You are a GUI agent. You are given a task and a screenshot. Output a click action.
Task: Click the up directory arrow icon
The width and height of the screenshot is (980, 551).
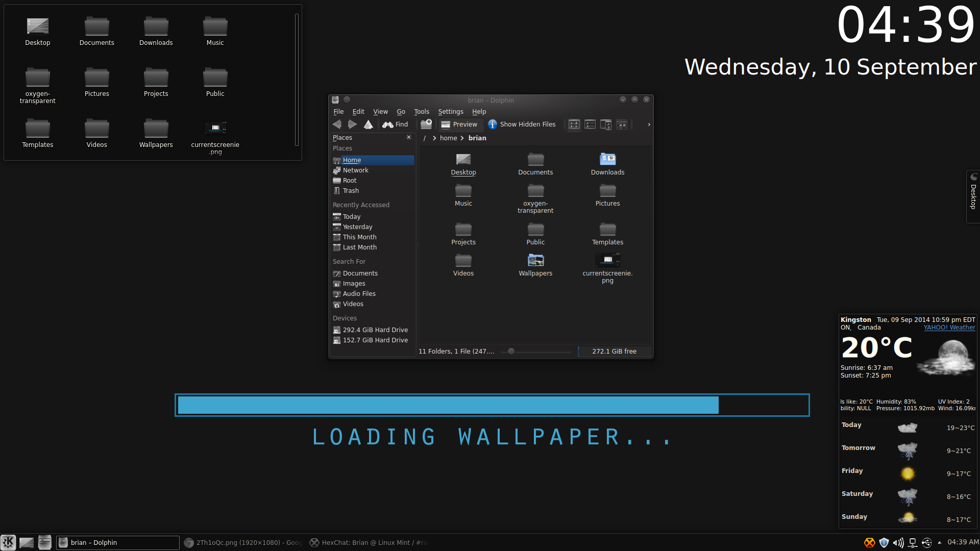click(x=368, y=124)
